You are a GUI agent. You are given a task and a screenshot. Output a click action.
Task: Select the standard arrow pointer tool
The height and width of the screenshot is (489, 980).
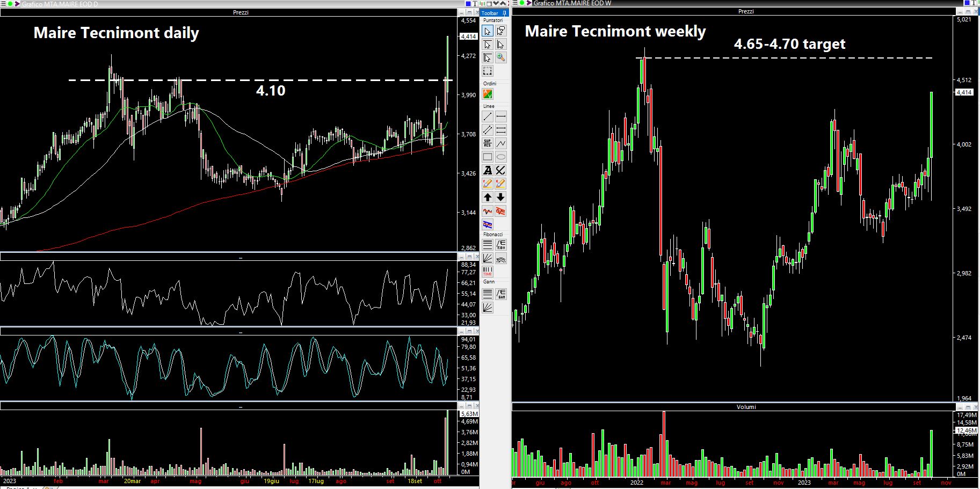488,31
